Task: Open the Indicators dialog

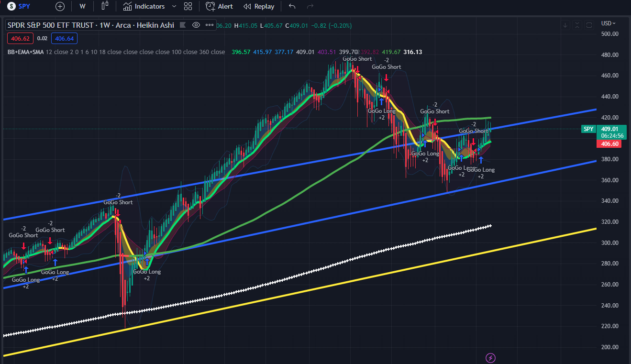Action: point(144,6)
